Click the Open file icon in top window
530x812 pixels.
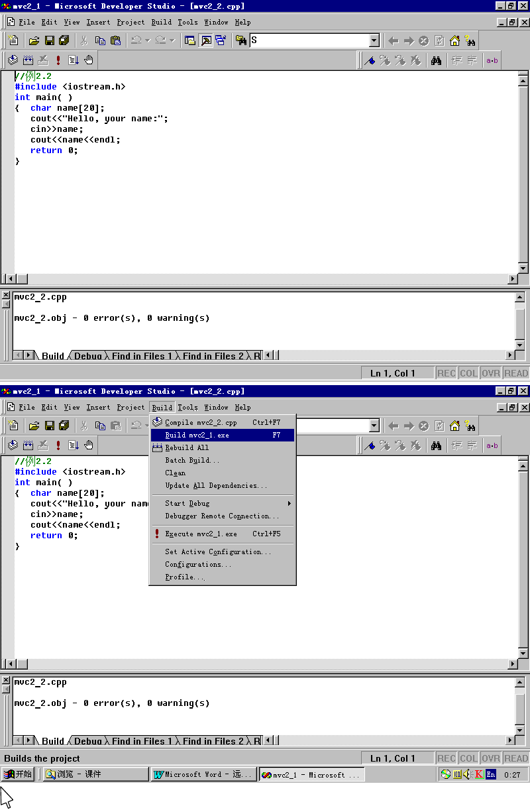(34, 40)
